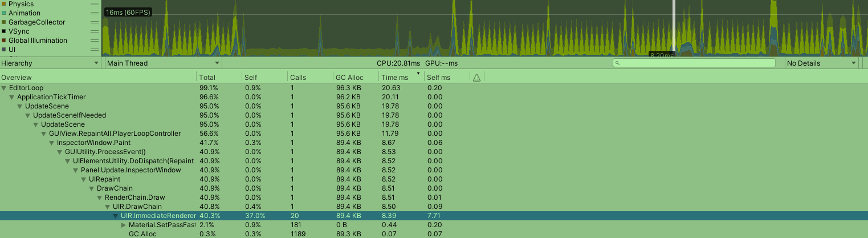Click the UI category color square icon

coord(4,50)
